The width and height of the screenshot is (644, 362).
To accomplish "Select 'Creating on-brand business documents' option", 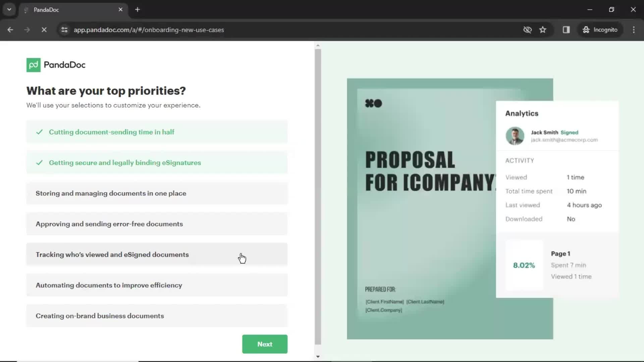I will 157,316.
